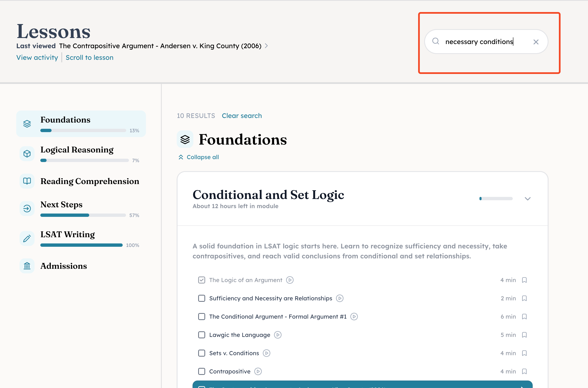The height and width of the screenshot is (388, 588).
Task: Bookmark the Sets v. Conditions lesson
Action: coord(524,353)
